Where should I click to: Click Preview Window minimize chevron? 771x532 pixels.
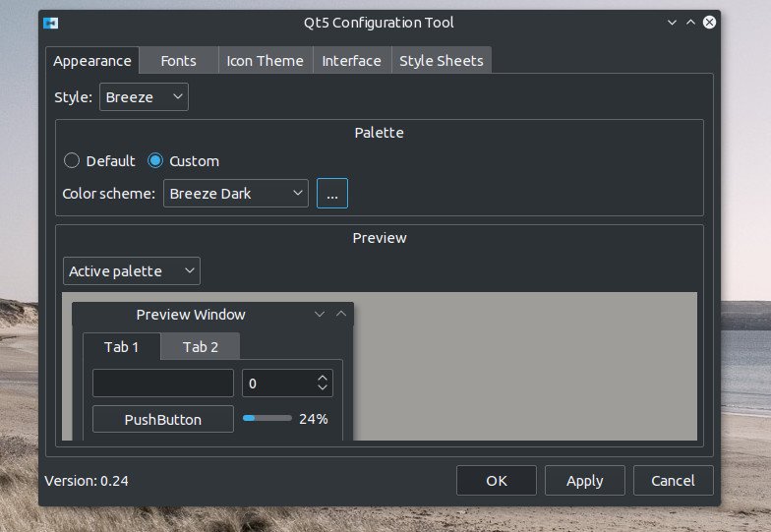[319, 314]
